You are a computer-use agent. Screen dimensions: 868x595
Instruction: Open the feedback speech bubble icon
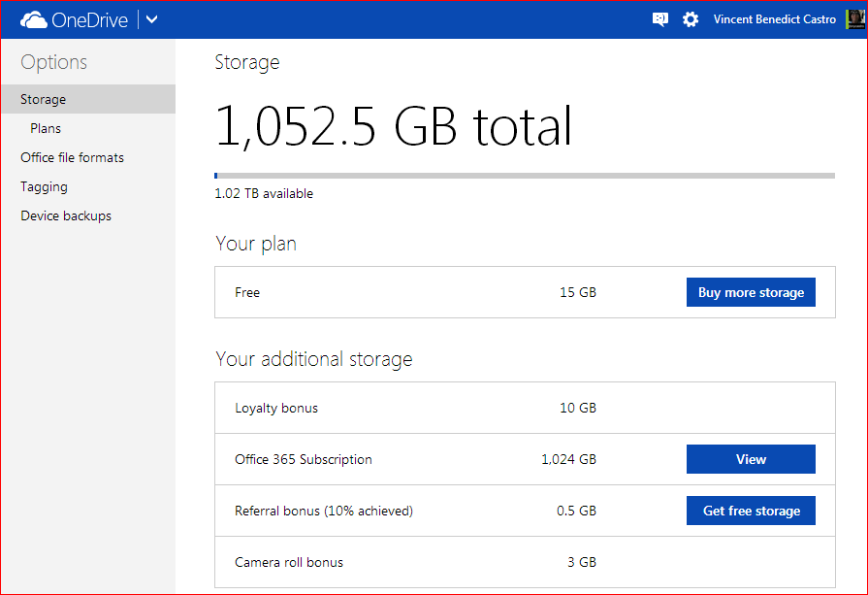click(660, 18)
